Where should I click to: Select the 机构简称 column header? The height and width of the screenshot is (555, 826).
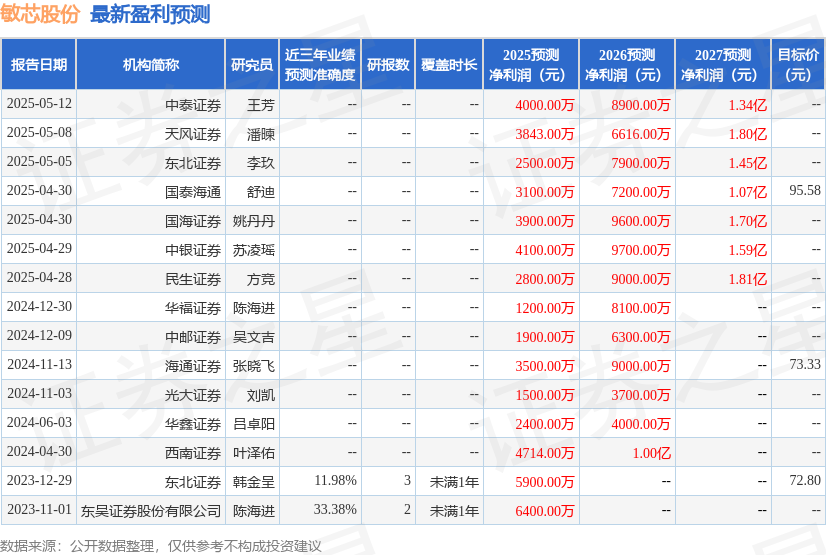151,64
